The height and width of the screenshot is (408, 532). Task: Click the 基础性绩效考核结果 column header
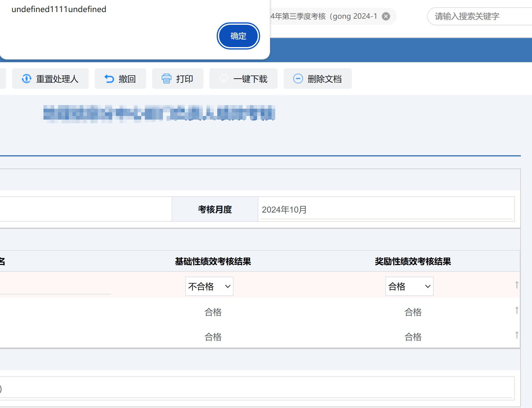coord(213,261)
